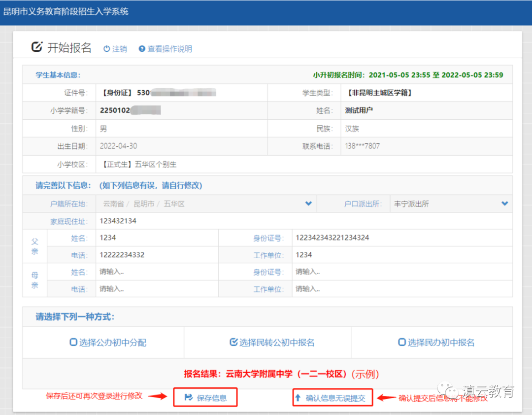Click father's 身份证号 field
This screenshot has height=415, width=532.
[x=402, y=238]
